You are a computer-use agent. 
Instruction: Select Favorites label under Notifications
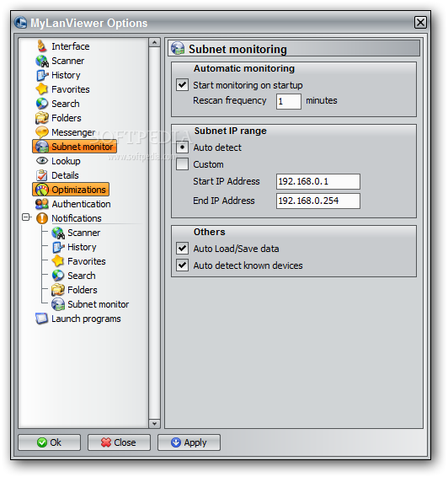87,261
